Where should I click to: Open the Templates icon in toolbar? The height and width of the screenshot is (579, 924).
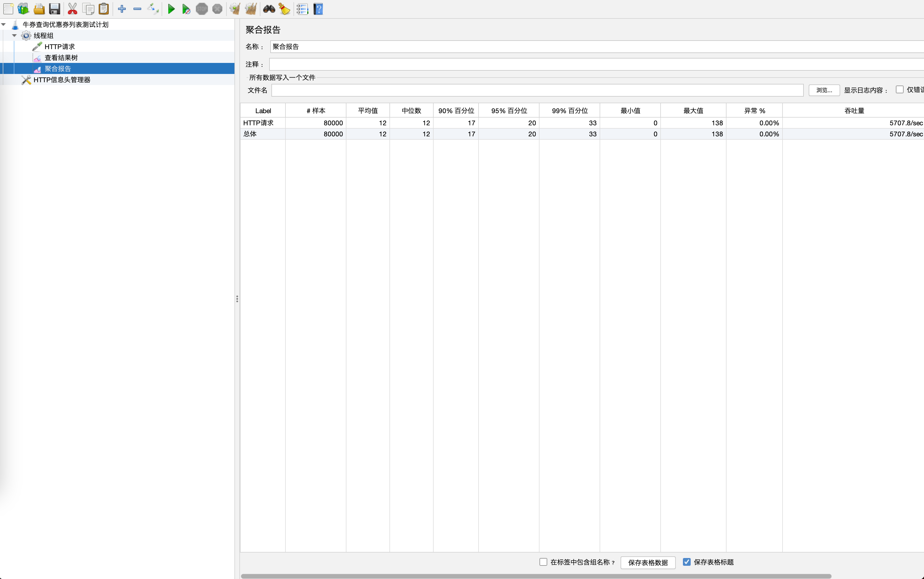pyautogui.click(x=23, y=9)
